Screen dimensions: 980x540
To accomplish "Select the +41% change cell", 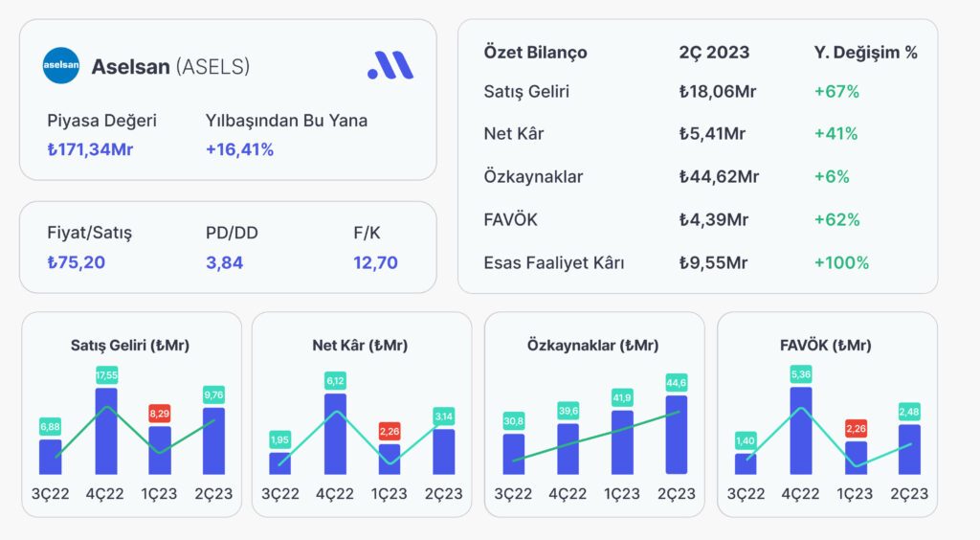I will click(x=836, y=134).
